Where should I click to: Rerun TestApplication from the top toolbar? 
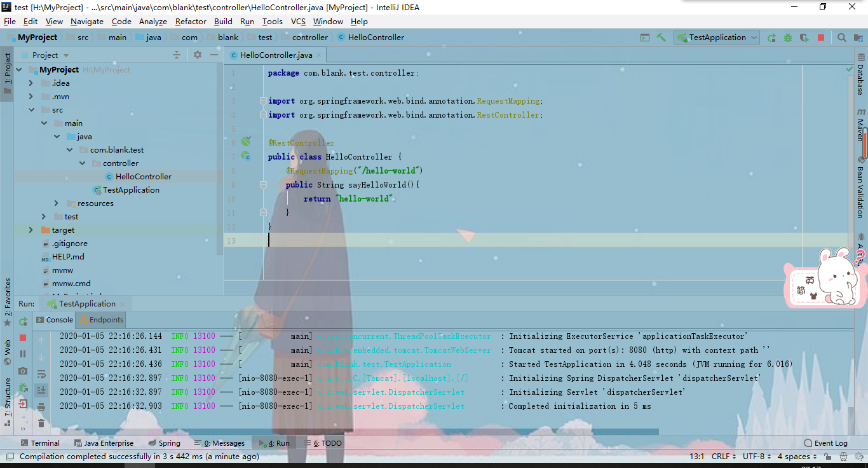tap(771, 38)
